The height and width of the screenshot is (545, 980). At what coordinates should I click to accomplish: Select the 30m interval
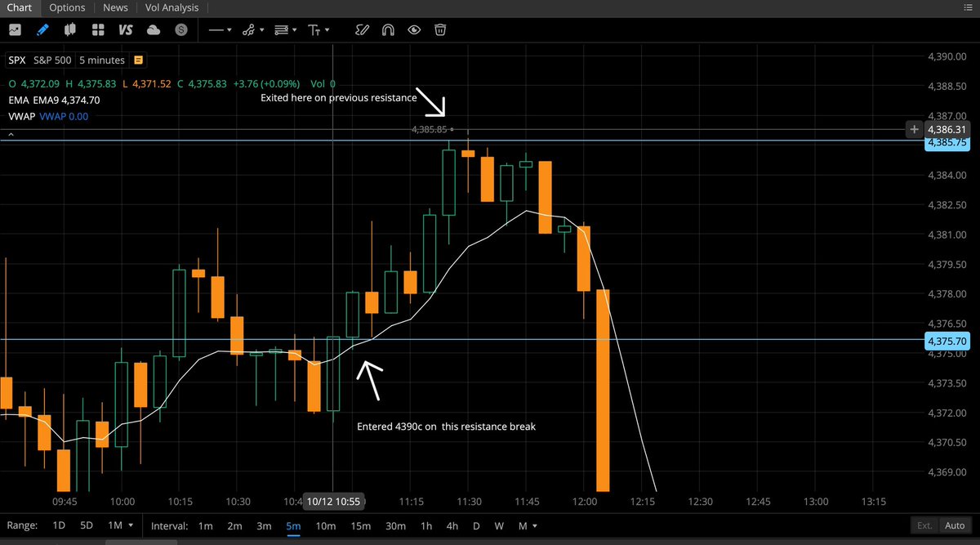point(395,525)
